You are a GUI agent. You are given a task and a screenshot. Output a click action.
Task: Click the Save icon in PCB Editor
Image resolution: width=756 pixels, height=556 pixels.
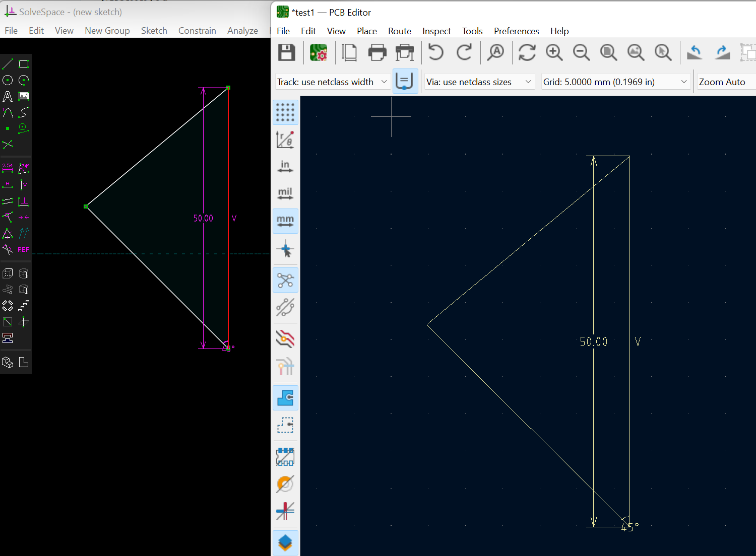287,52
